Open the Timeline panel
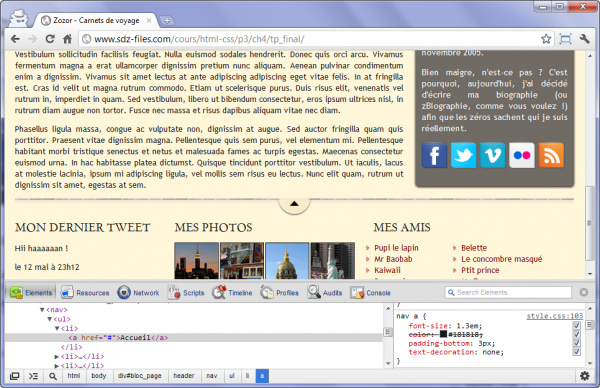 coord(232,293)
